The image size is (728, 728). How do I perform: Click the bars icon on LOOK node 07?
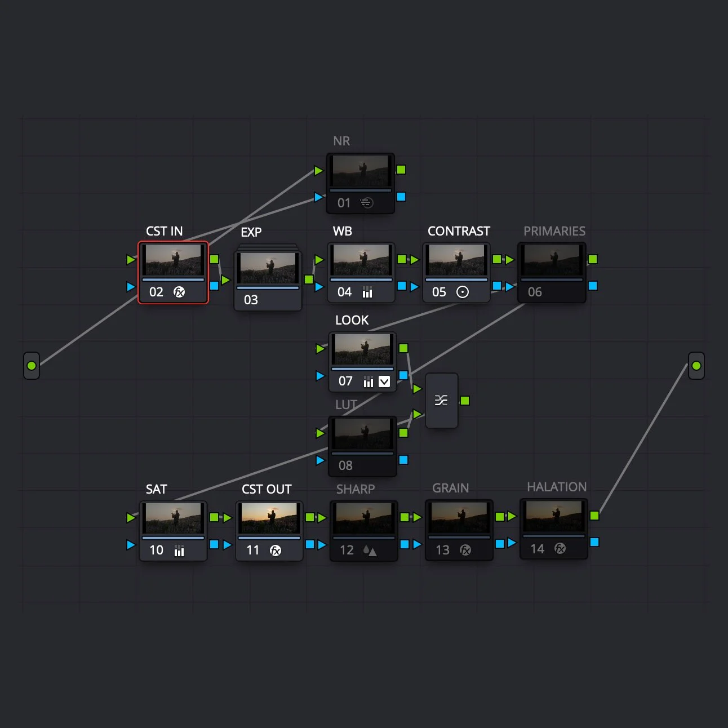click(x=369, y=381)
